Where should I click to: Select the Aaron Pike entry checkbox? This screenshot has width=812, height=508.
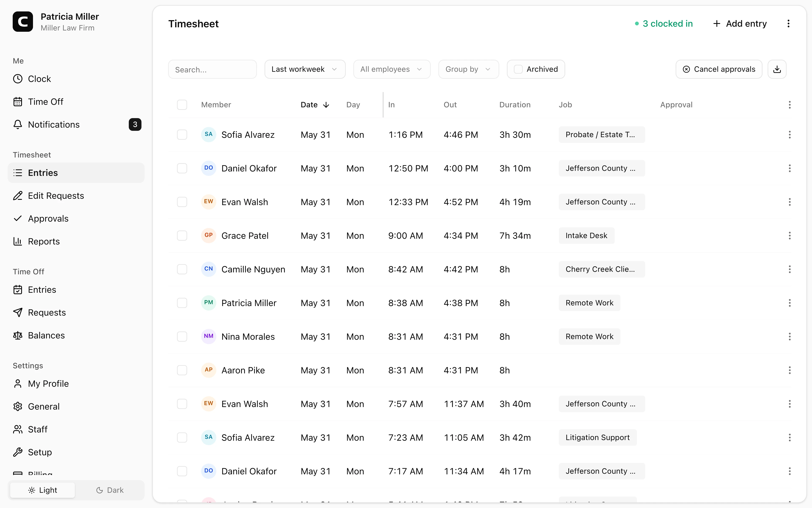tap(182, 370)
